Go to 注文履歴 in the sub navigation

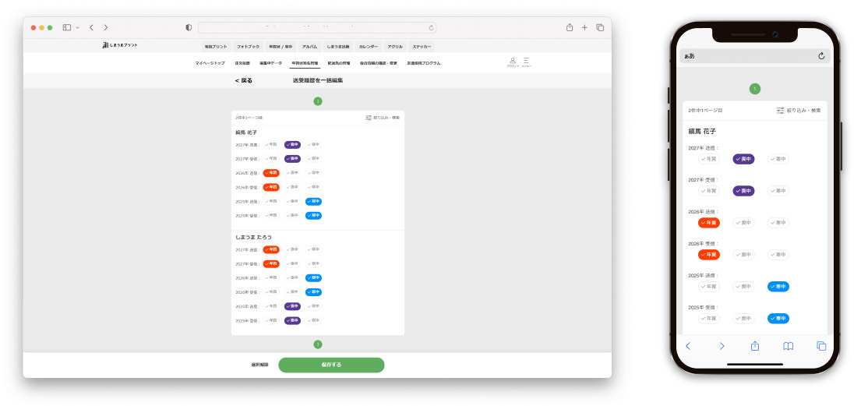(x=242, y=63)
